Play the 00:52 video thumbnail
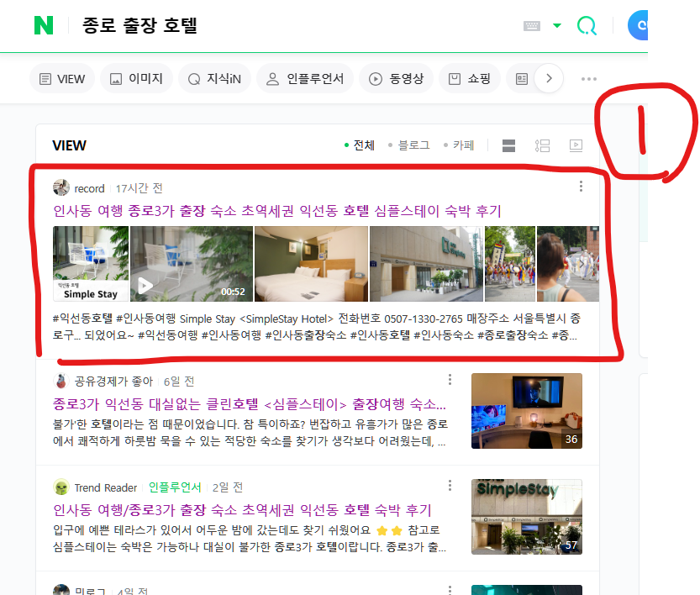This screenshot has height=595, width=700. click(x=192, y=264)
